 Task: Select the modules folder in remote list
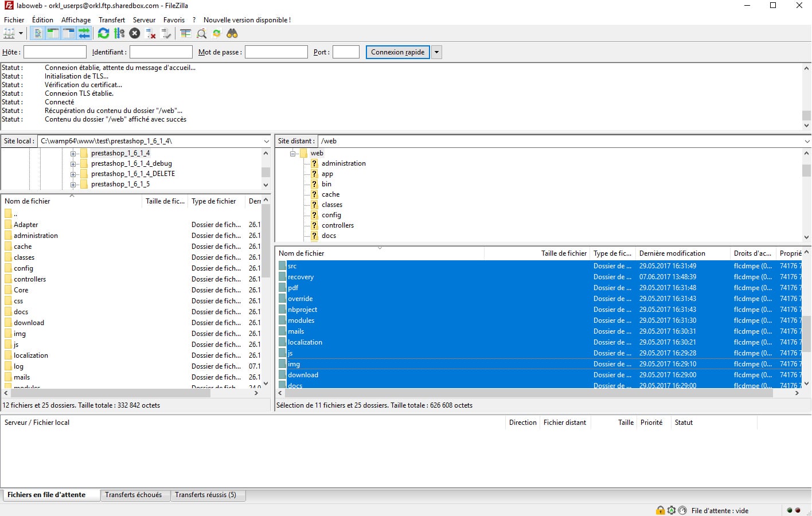301,320
